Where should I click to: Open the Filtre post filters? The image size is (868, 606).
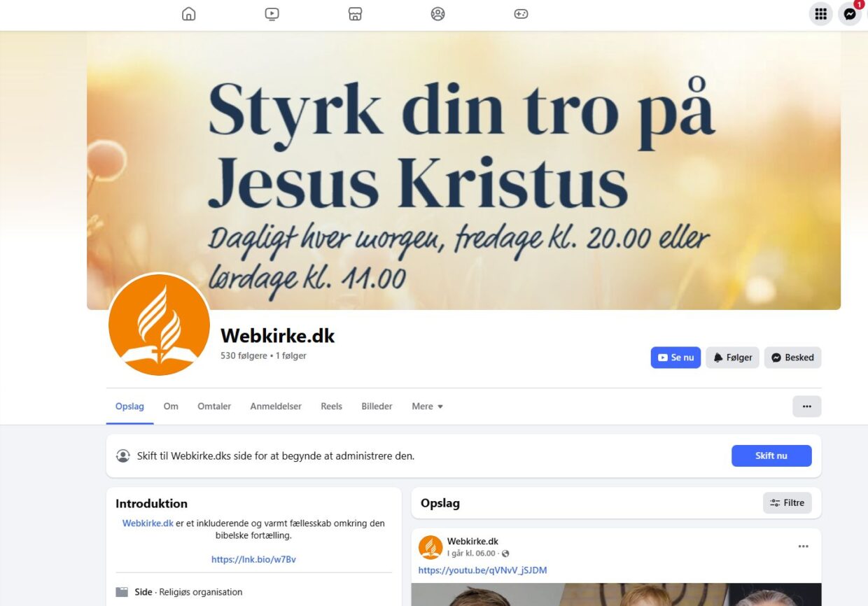click(787, 503)
